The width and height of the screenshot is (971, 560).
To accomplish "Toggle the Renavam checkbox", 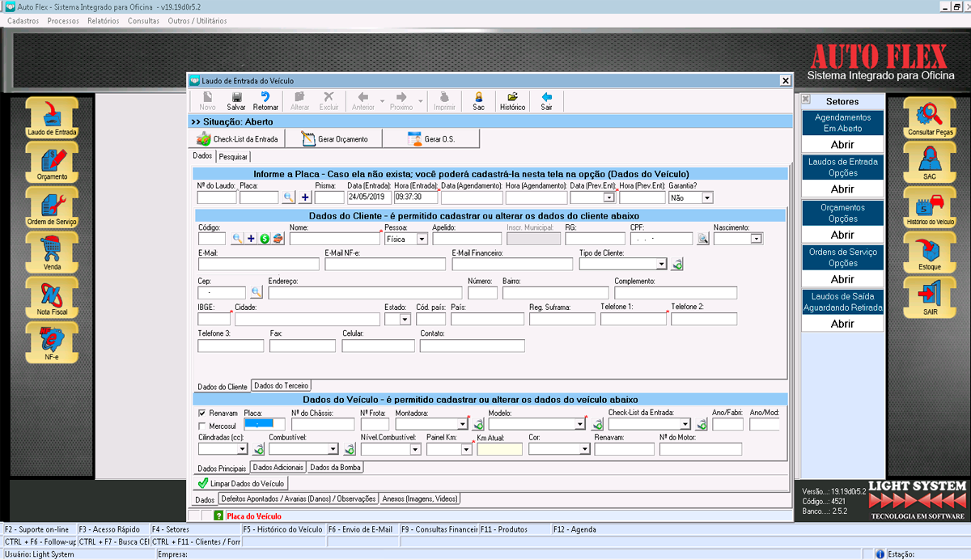I will [x=202, y=413].
